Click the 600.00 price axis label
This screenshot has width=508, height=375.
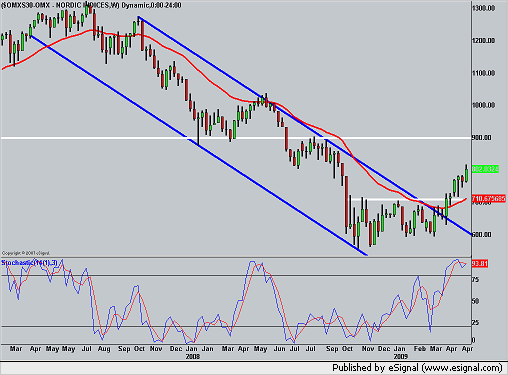tap(482, 235)
